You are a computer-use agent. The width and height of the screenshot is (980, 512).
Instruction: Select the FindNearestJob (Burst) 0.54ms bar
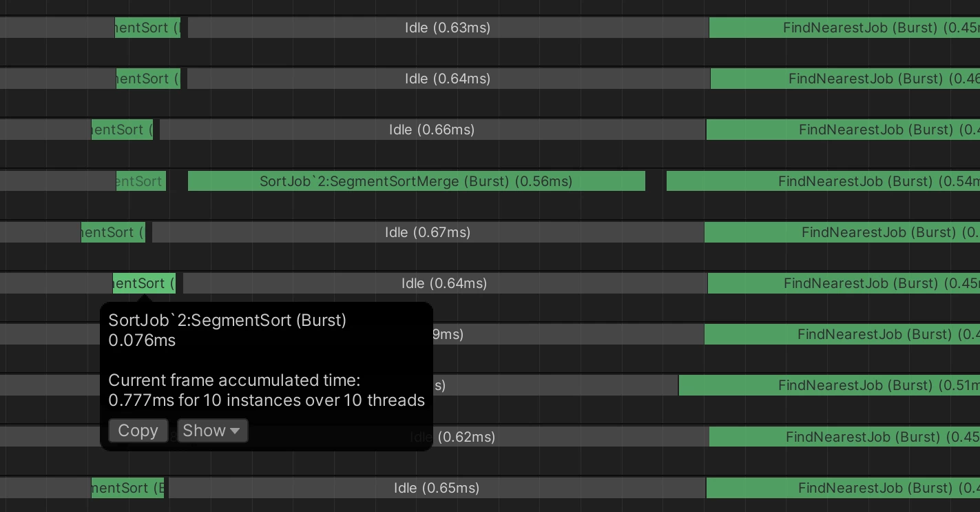pos(823,181)
